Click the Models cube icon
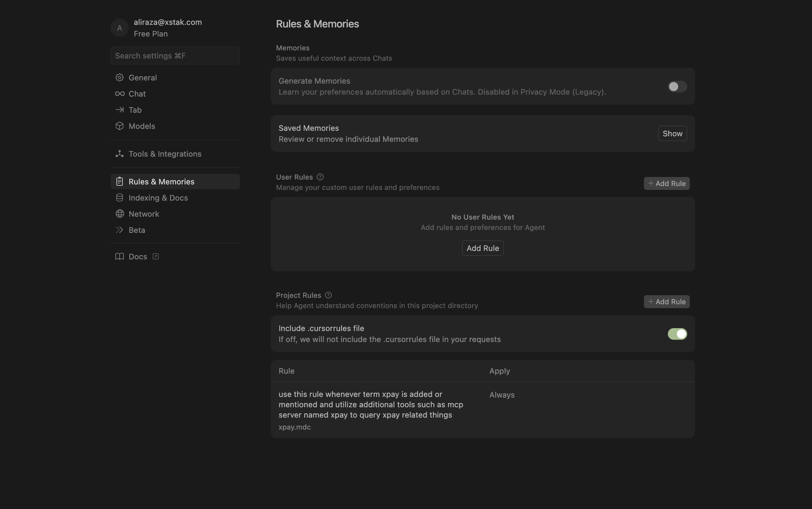 [120, 126]
